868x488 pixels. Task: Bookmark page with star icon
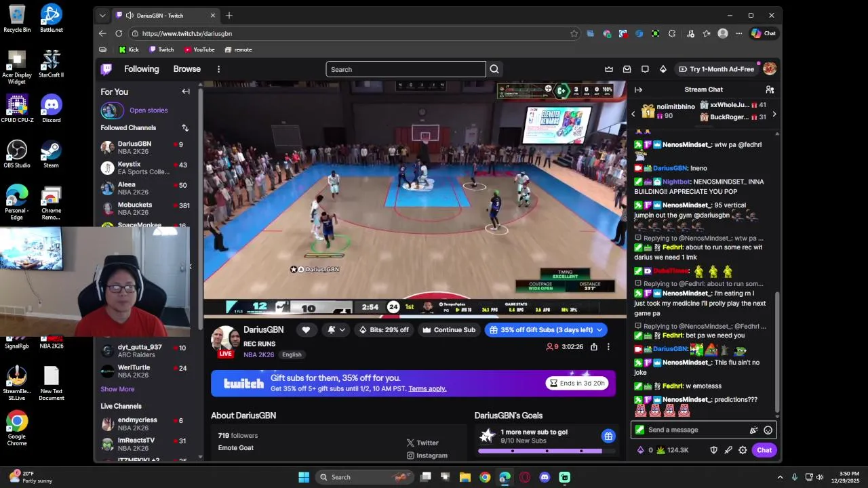tap(574, 33)
